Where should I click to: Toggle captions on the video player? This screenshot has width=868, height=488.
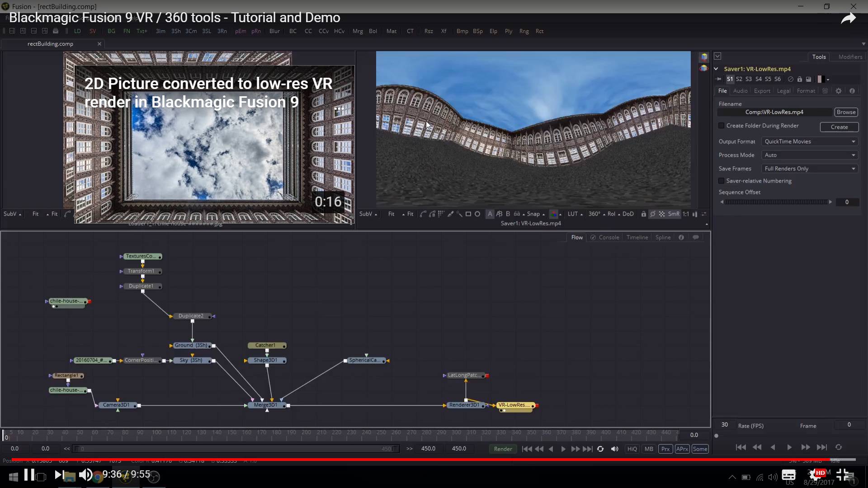point(788,475)
